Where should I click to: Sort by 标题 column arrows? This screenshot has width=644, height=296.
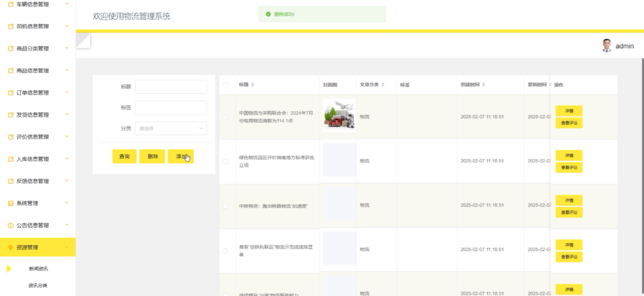[x=253, y=85]
